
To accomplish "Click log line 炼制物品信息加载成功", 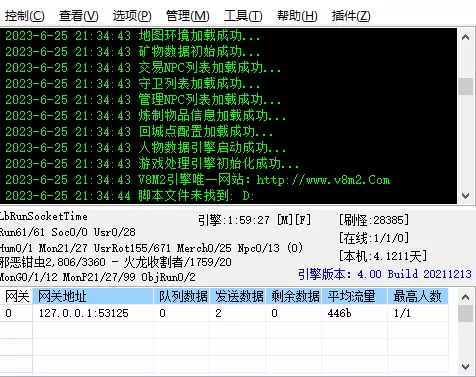I will pos(145,116).
